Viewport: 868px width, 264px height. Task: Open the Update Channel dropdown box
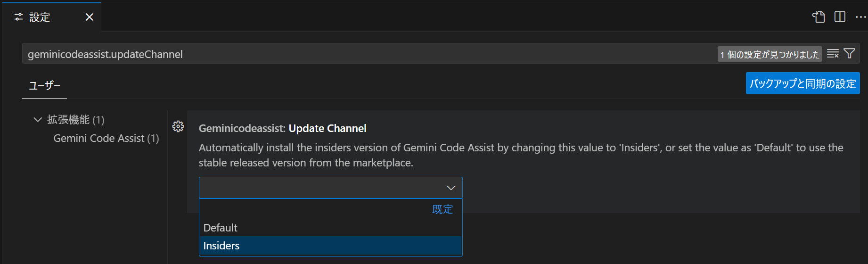331,188
